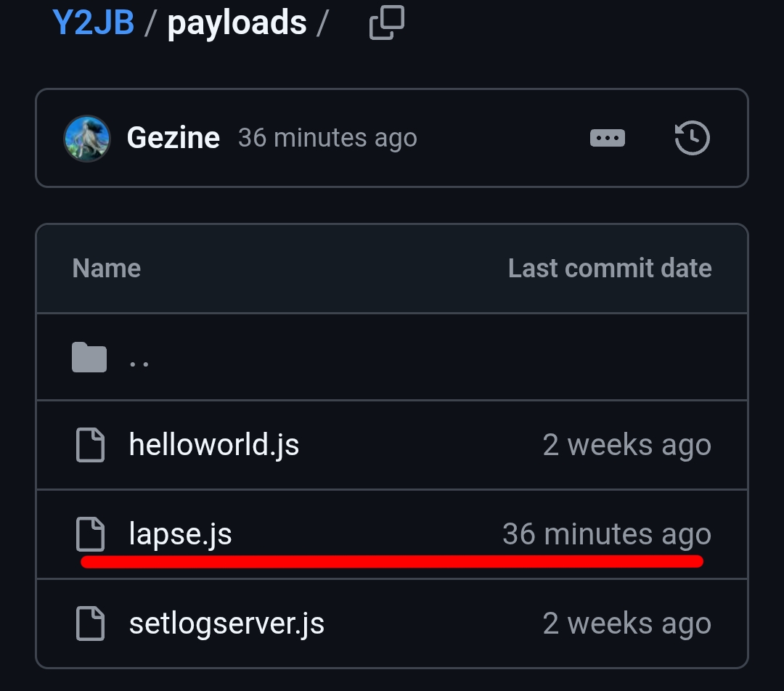Screen dimensions: 784x691
Task: Open Gezine's user profile link
Action: click(173, 138)
